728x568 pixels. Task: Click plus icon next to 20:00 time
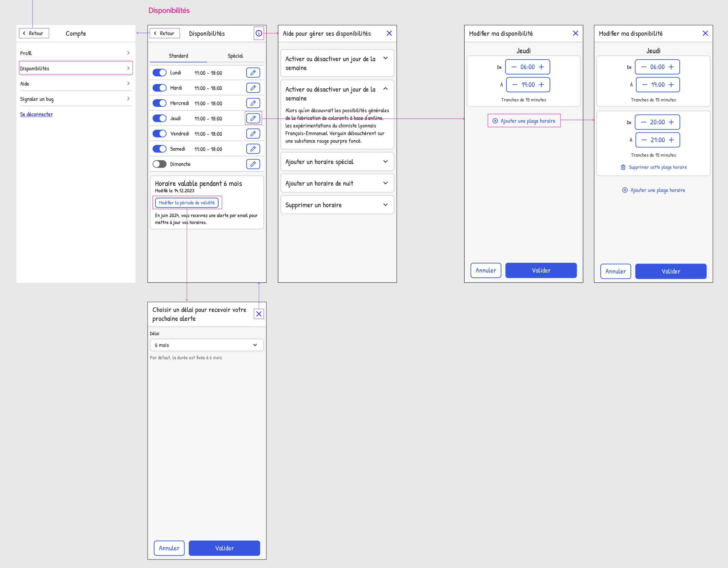671,122
